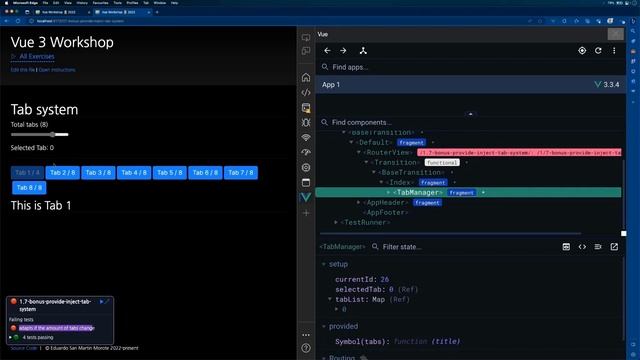Open the Performance gauge tool
Screen dimensions: 640x360
pos(306,152)
